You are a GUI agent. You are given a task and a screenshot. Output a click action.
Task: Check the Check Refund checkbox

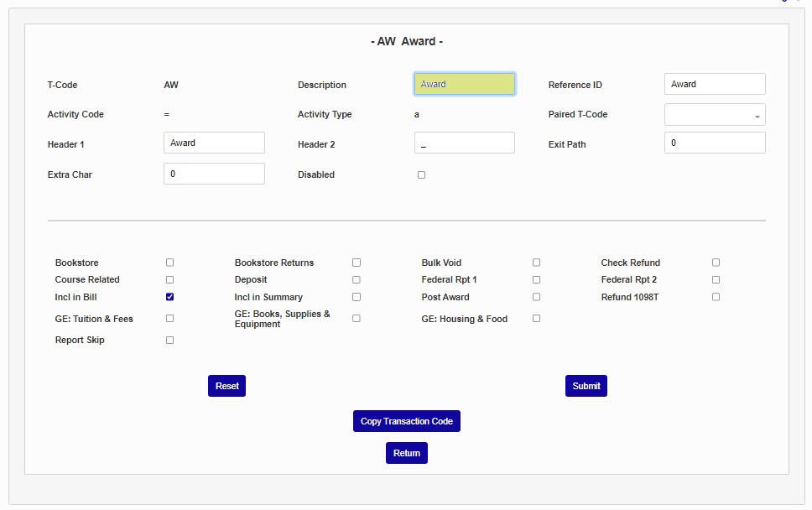pyautogui.click(x=716, y=263)
